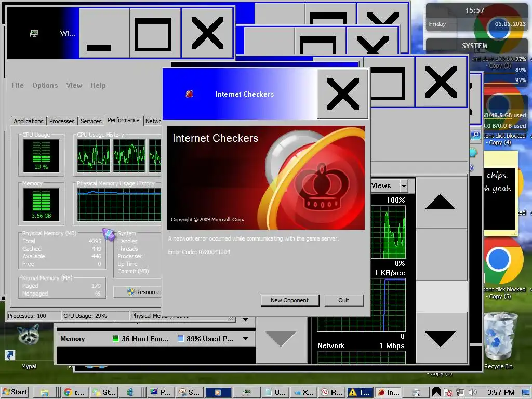Open Help menu in Task Manager
Viewport: 532px width, 399px height.
[98, 85]
